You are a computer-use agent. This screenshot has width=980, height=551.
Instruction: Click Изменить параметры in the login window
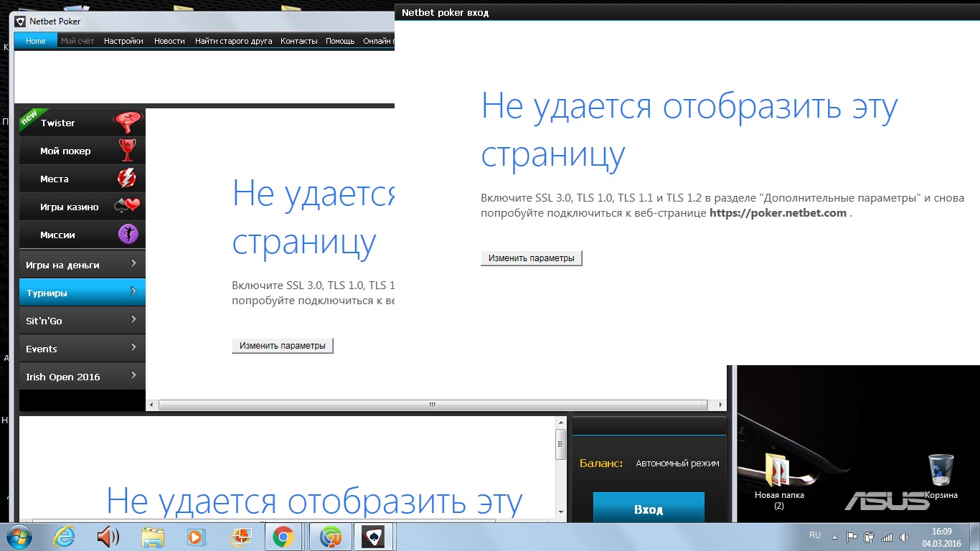point(532,258)
